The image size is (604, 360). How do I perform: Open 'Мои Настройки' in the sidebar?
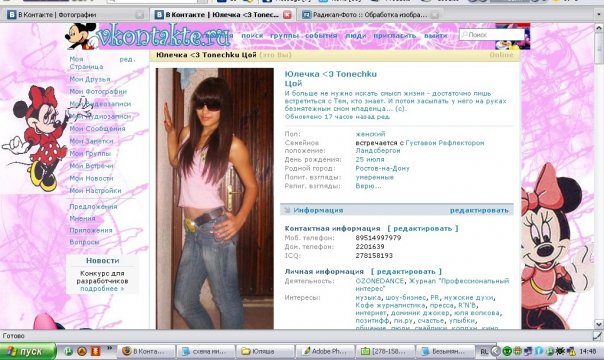[x=95, y=191]
